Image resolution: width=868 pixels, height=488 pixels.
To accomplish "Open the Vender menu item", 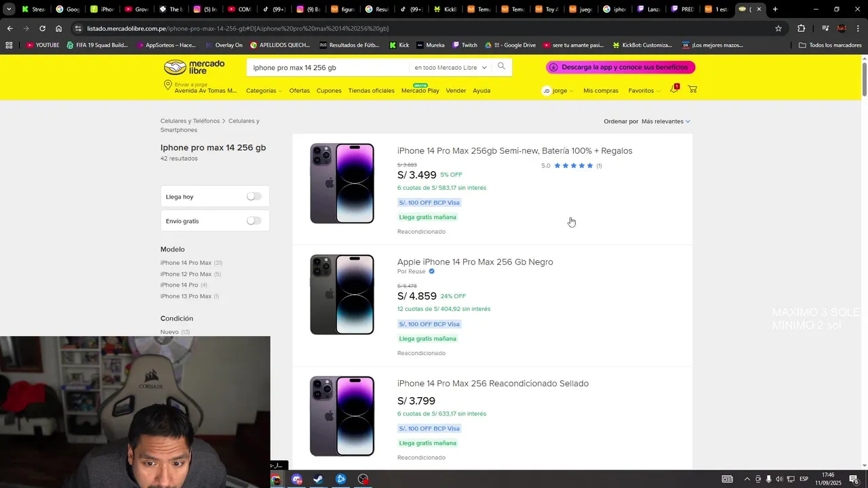I will pyautogui.click(x=456, y=91).
